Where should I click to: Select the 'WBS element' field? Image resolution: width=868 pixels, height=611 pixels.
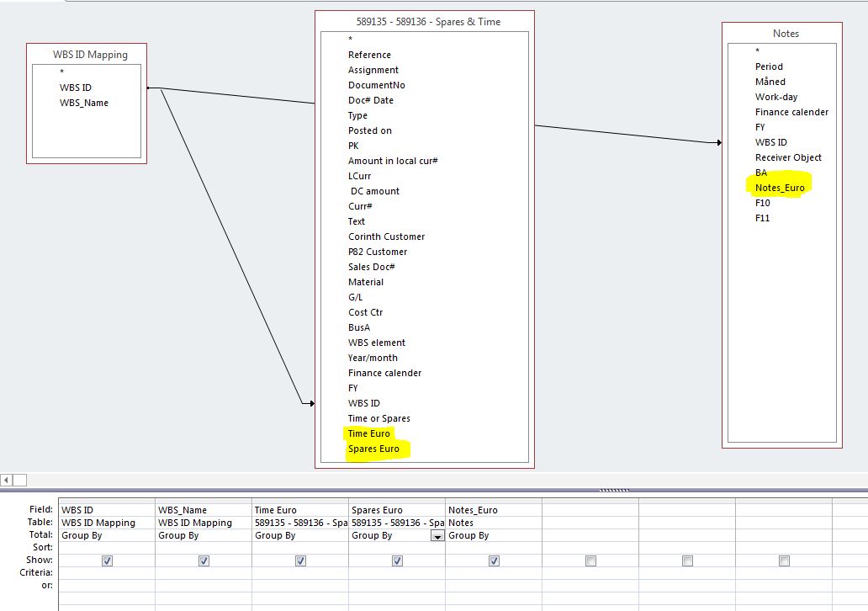pos(377,343)
